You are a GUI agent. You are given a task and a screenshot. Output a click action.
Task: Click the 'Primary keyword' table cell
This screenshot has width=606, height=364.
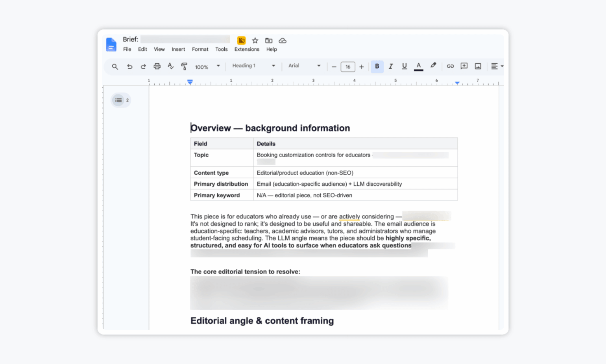click(x=222, y=195)
